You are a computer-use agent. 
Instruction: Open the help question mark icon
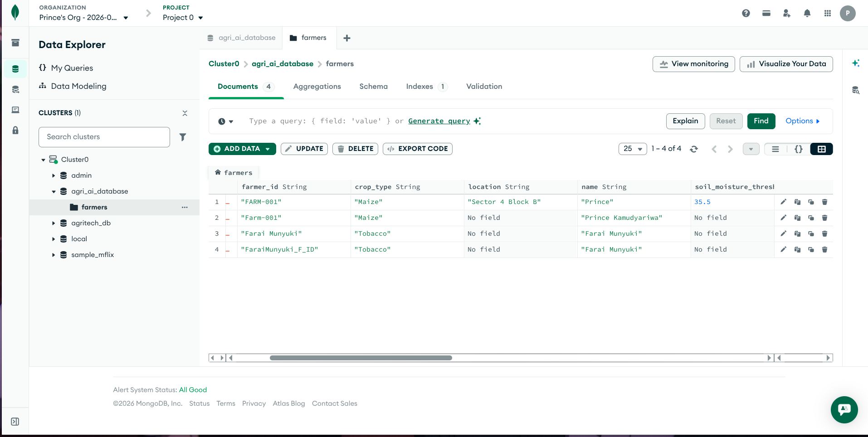coord(746,13)
